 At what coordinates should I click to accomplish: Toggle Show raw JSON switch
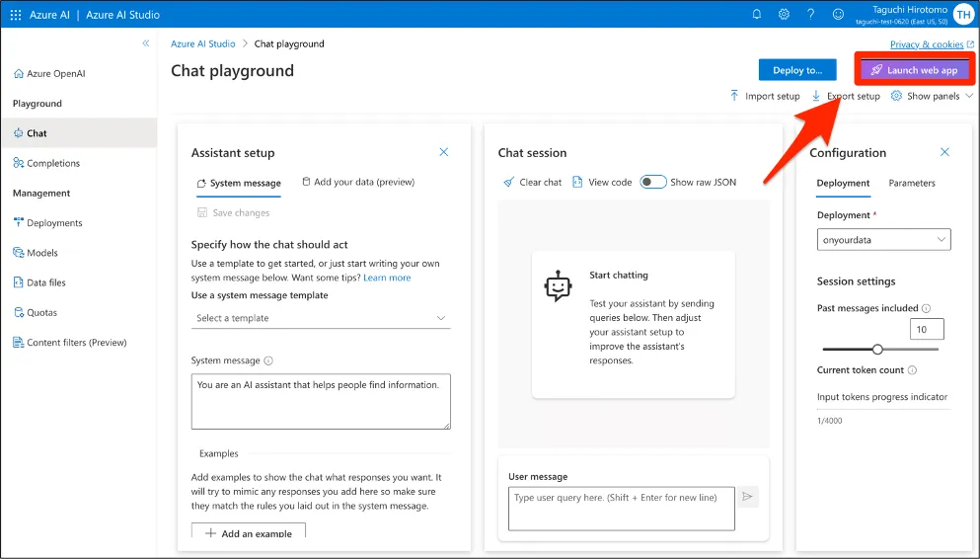pos(653,182)
